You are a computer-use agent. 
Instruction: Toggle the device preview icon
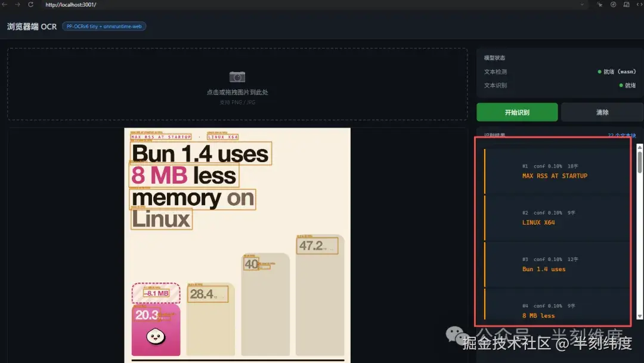626,5
